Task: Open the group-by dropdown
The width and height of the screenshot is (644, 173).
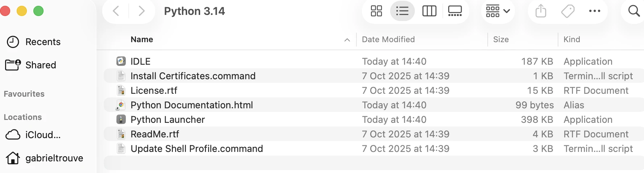Action: coord(498,11)
